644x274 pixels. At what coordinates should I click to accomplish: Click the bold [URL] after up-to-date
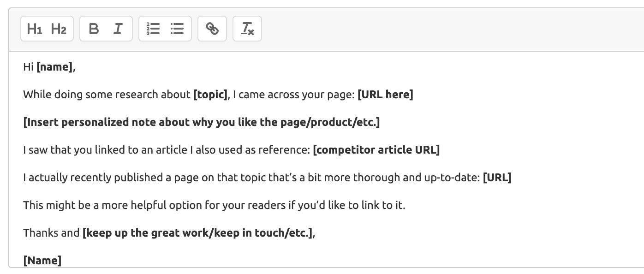[497, 178]
